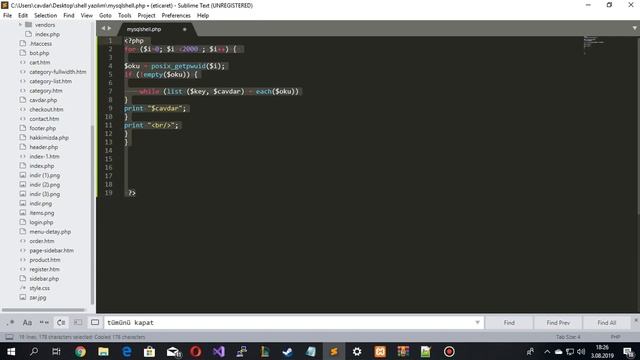Toggle highlight matches option
The height and width of the screenshot is (360, 640).
[95, 322]
